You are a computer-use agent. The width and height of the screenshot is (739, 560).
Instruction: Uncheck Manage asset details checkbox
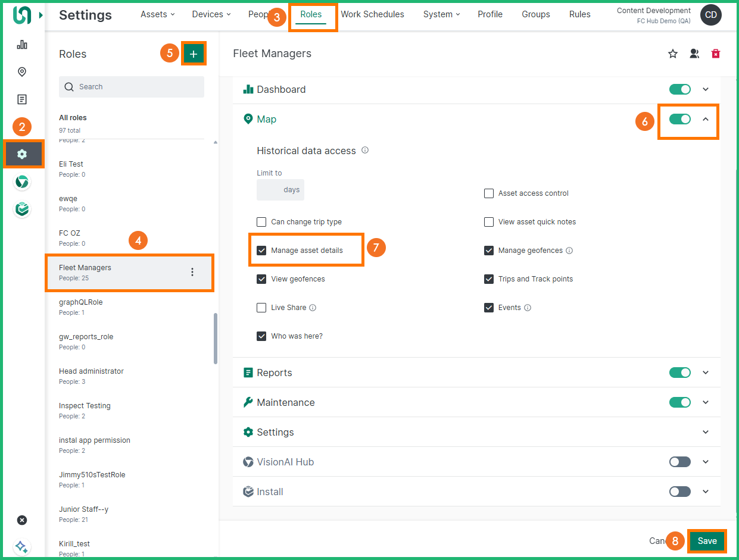click(x=261, y=251)
